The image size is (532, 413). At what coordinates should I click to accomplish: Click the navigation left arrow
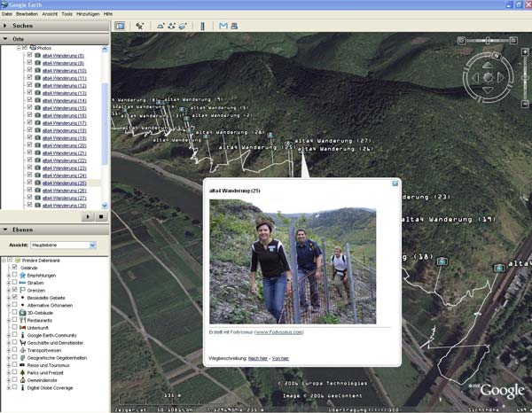point(475,78)
